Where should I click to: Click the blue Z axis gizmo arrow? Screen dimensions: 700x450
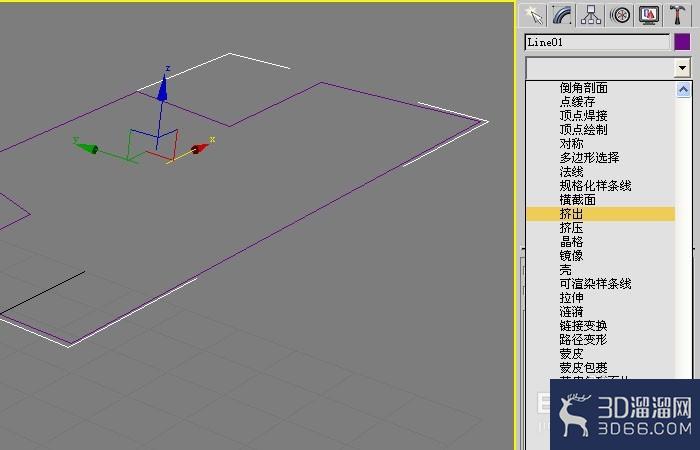pos(162,88)
